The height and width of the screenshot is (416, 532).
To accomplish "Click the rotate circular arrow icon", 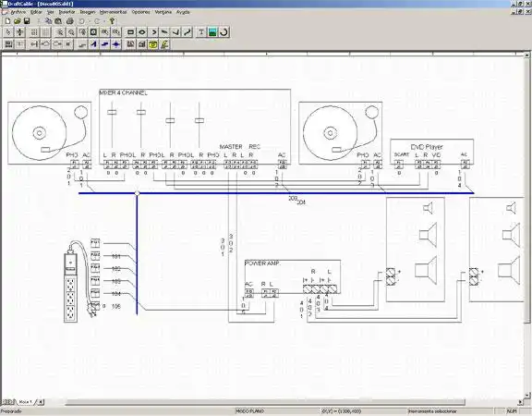I will (x=224, y=32).
